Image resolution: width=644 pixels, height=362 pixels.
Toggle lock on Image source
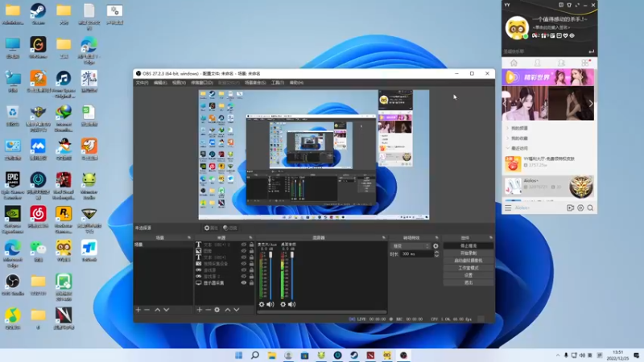pos(251,251)
